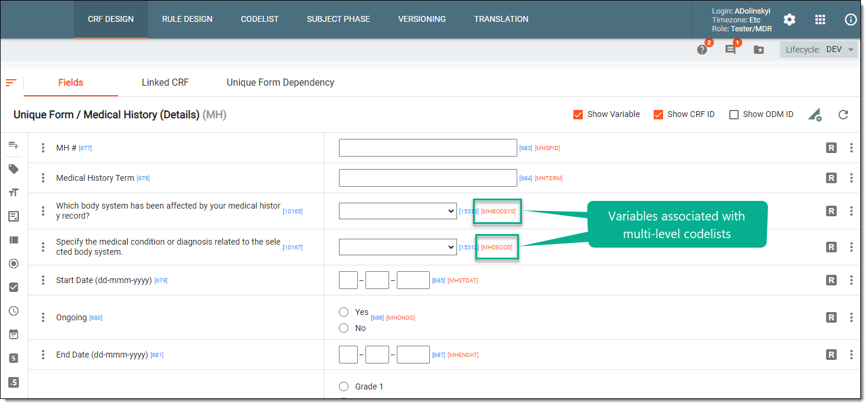The image size is (868, 406).
Task: Open the form design settings icon
Action: point(815,115)
